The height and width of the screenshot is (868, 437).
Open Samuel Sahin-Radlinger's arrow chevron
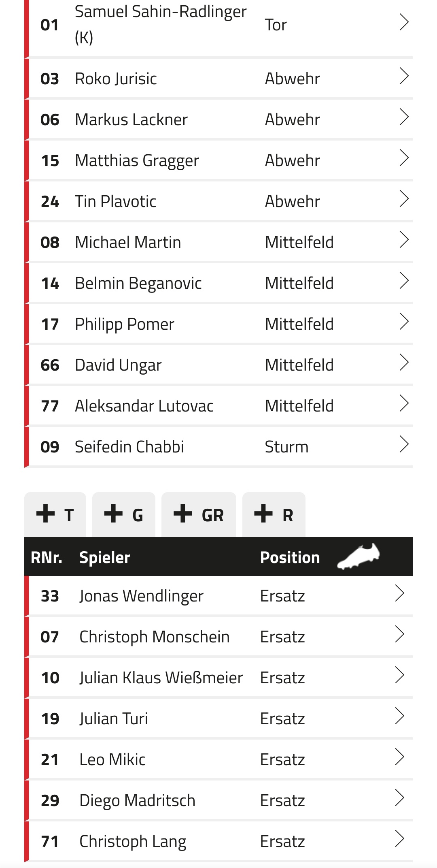[404, 22]
